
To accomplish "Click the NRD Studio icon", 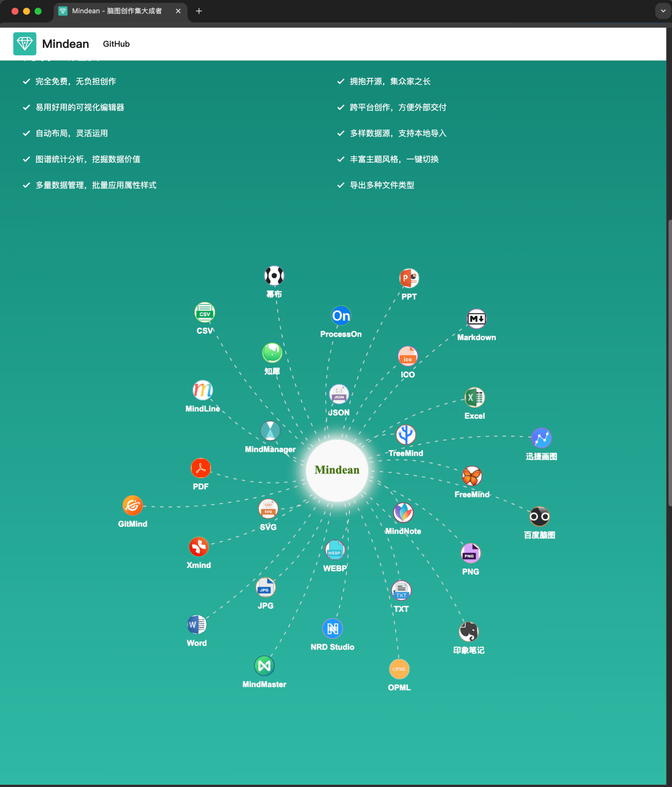I will tap(333, 628).
